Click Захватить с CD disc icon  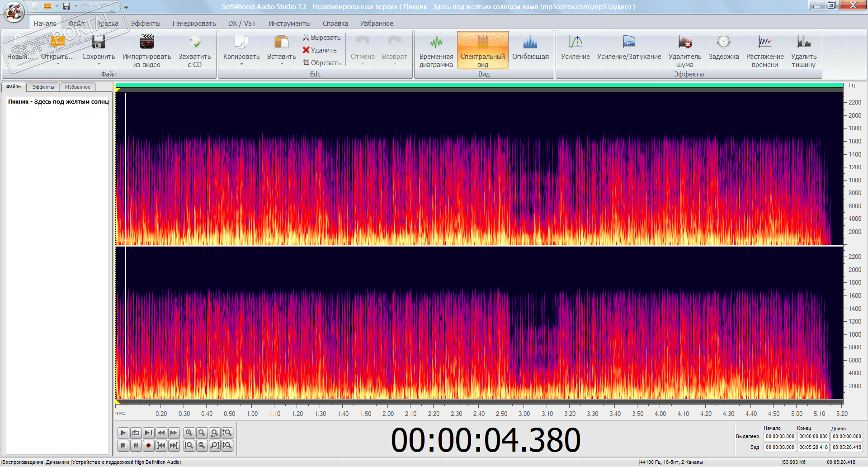pos(195,42)
